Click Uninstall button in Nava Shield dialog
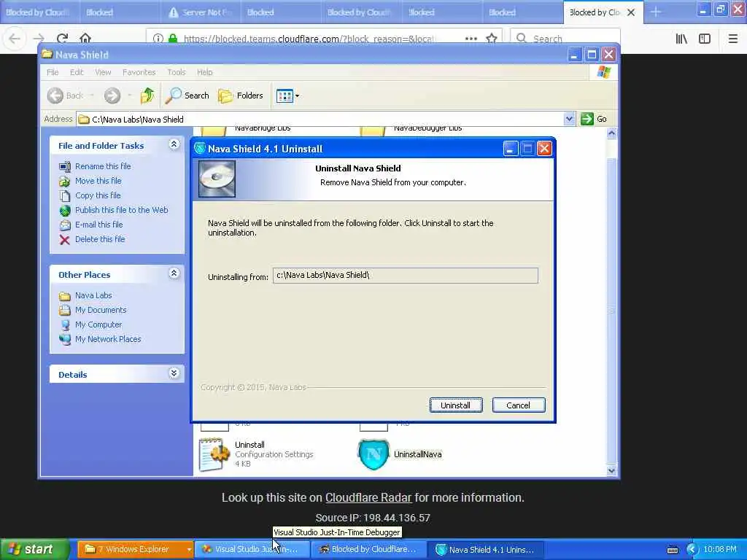 455,405
